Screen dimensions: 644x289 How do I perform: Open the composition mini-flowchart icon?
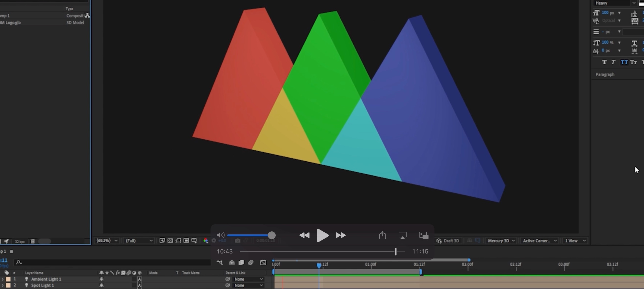(220, 263)
